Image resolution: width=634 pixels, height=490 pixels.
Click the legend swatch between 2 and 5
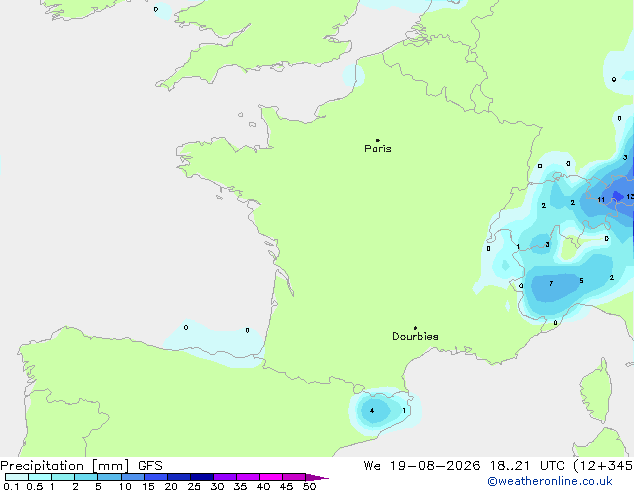[x=86, y=477]
